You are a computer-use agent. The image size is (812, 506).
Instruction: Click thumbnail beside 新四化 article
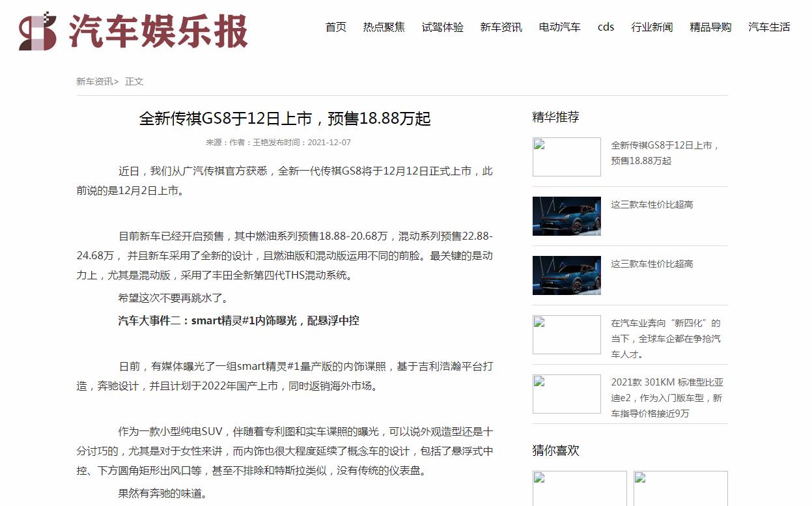[x=567, y=335]
